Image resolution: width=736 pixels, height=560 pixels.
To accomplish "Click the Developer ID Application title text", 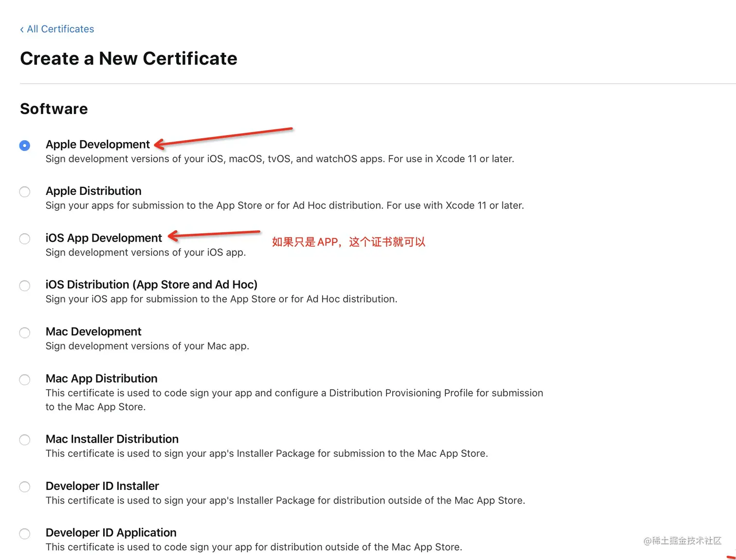I will (111, 533).
